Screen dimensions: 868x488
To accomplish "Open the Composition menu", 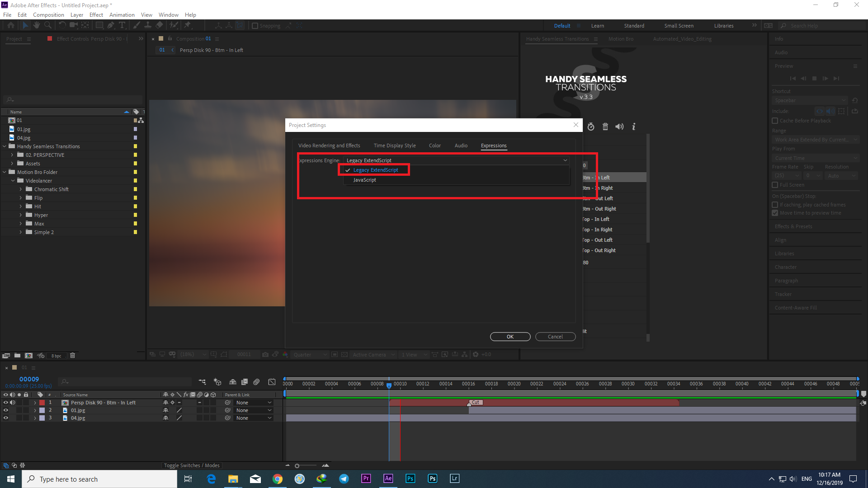I will click(x=48, y=15).
